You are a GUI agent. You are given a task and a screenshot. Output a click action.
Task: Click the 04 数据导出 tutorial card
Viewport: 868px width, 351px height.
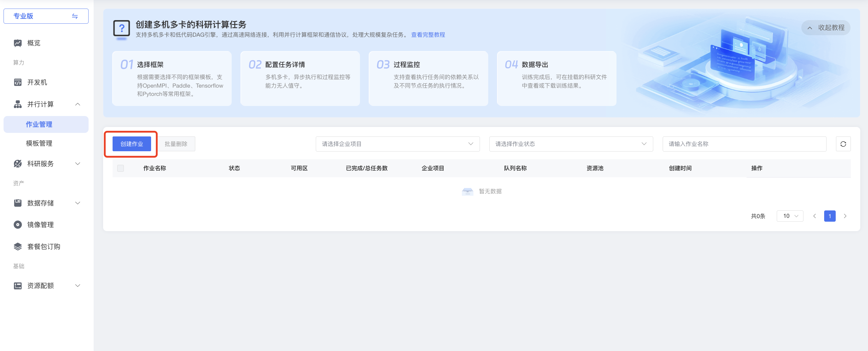click(x=557, y=79)
